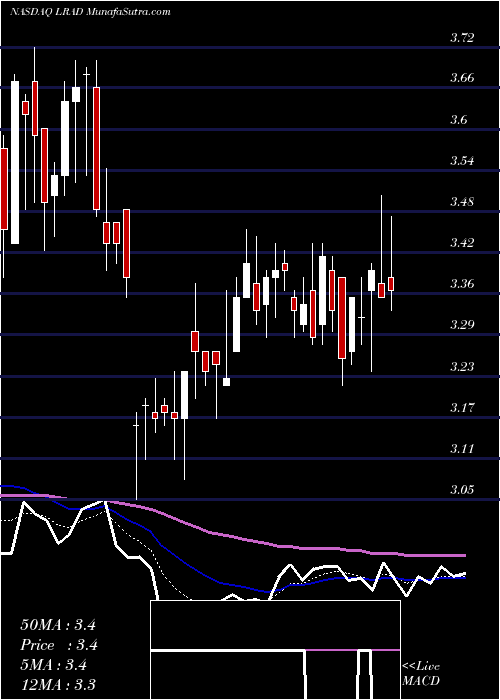Click the 3.05 price axis label
This screenshot has height=700, width=500.
(x=462, y=489)
